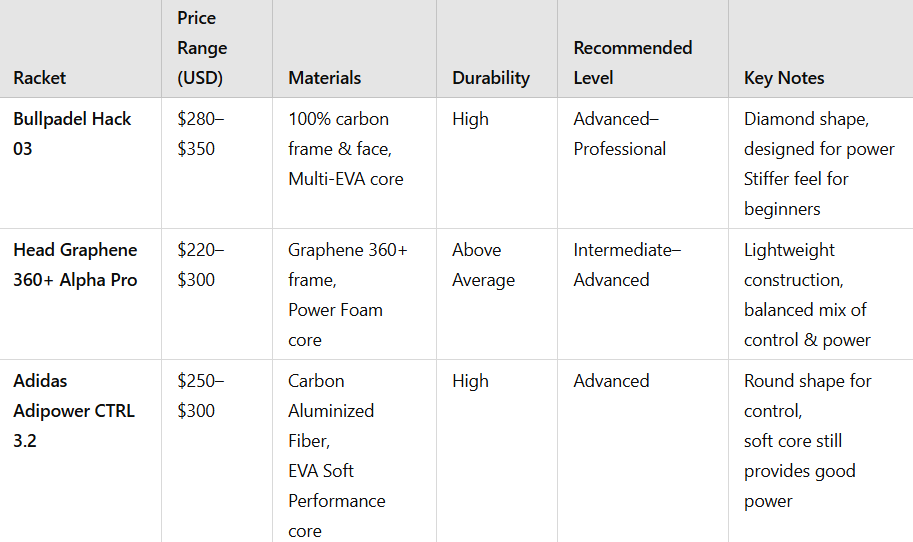The height and width of the screenshot is (542, 913).
Task: Select Adidas Adipower CTRL 3.2 cell
Action: pos(74,410)
